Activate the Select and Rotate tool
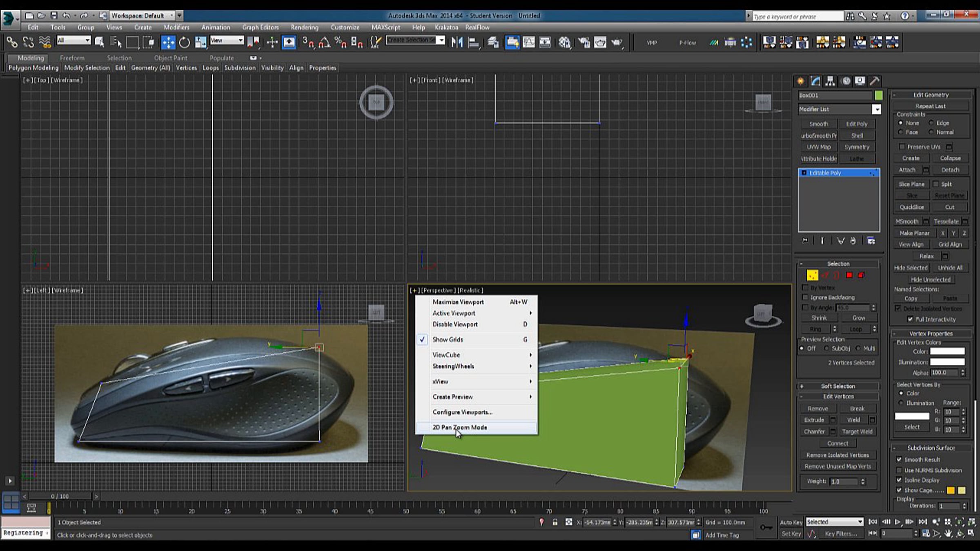Viewport: 980px width, 551px height. pyautogui.click(x=184, y=42)
